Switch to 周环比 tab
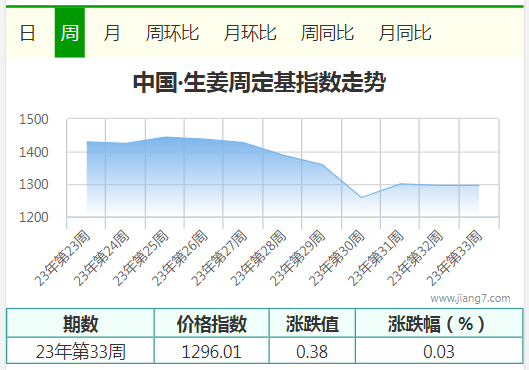The height and width of the screenshot is (370, 529). click(172, 33)
